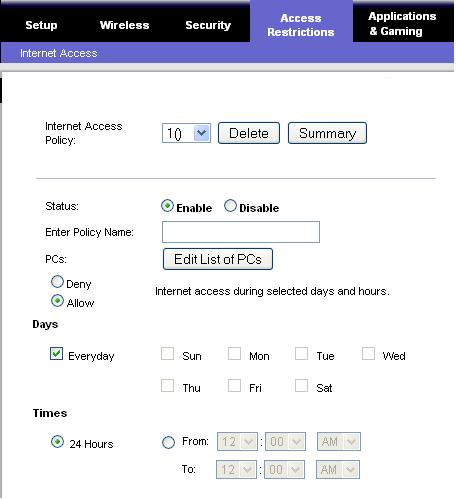Click Edit List of PCs button
Image resolution: width=456 pixels, height=499 pixels.
218,259
